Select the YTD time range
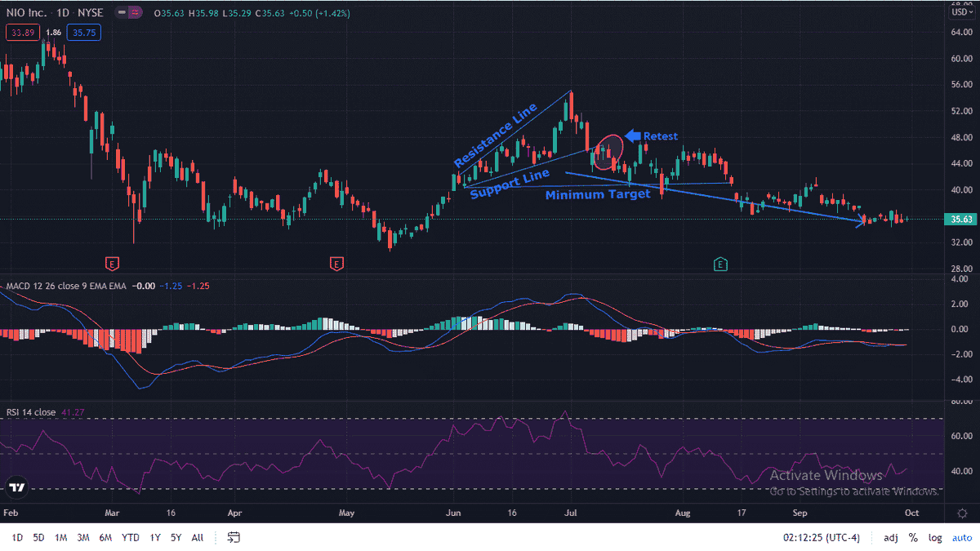Viewport: 980px width, 551px height. (130, 538)
